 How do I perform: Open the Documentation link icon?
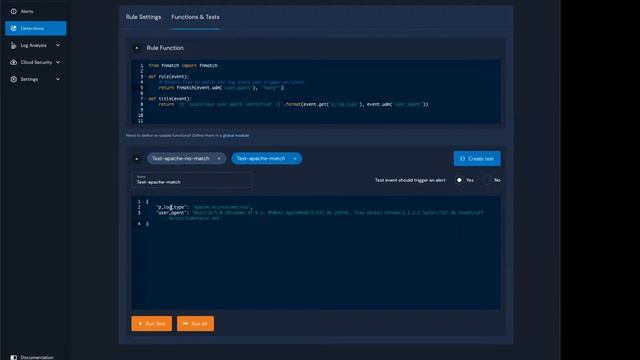tap(13, 357)
